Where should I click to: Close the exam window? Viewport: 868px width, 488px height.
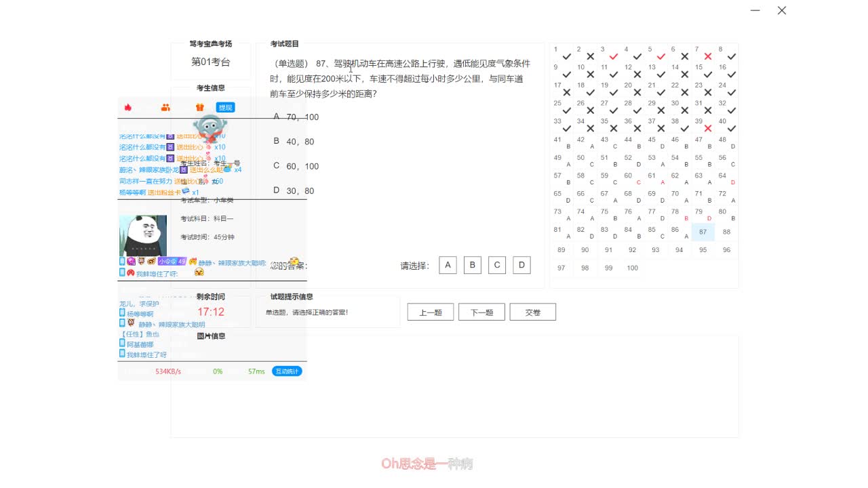[x=782, y=10]
